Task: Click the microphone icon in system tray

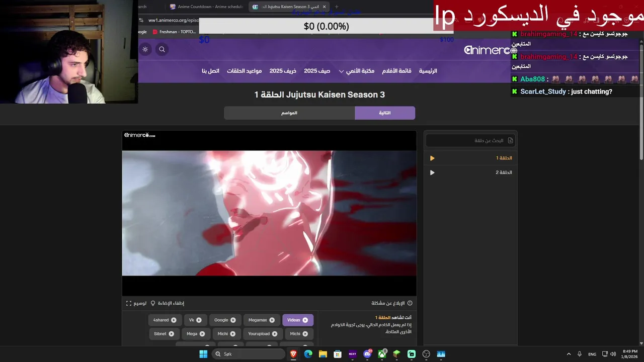Action: click(580, 354)
